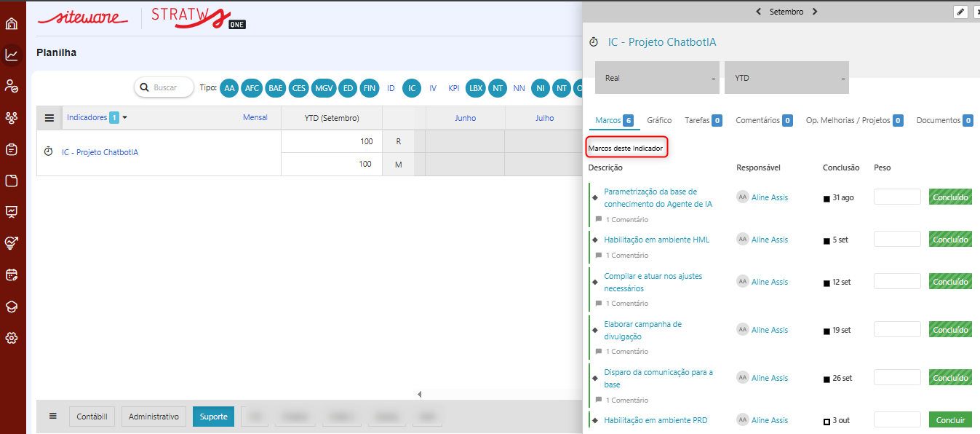
Task: Open the Habilitação em ambiente HML milestone link
Action: coord(656,240)
